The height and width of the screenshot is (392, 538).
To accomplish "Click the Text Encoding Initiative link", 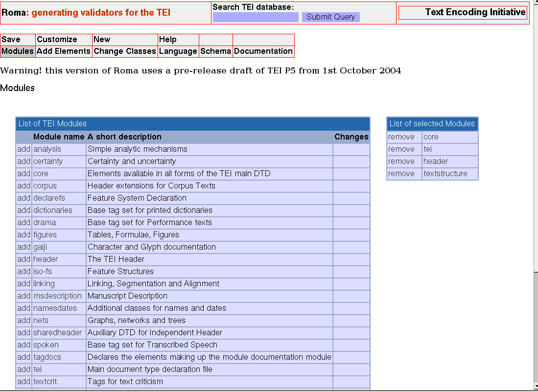I will pyautogui.click(x=475, y=12).
